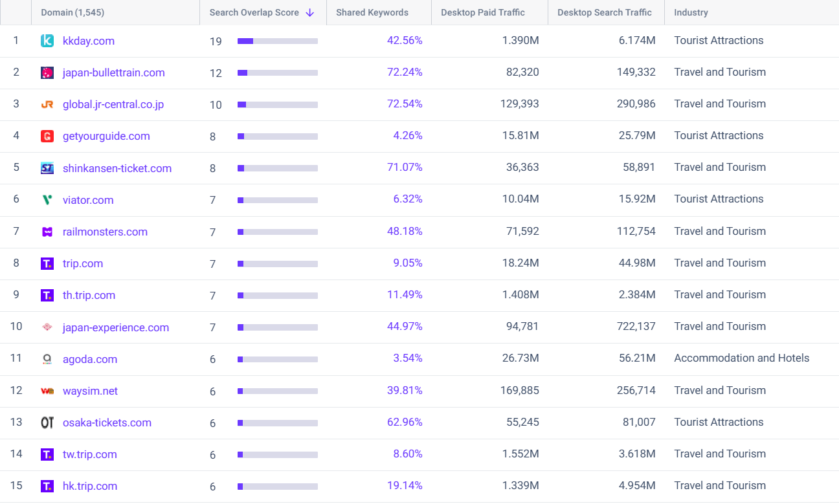Sort by Desktop Search Traffic header

coord(605,12)
